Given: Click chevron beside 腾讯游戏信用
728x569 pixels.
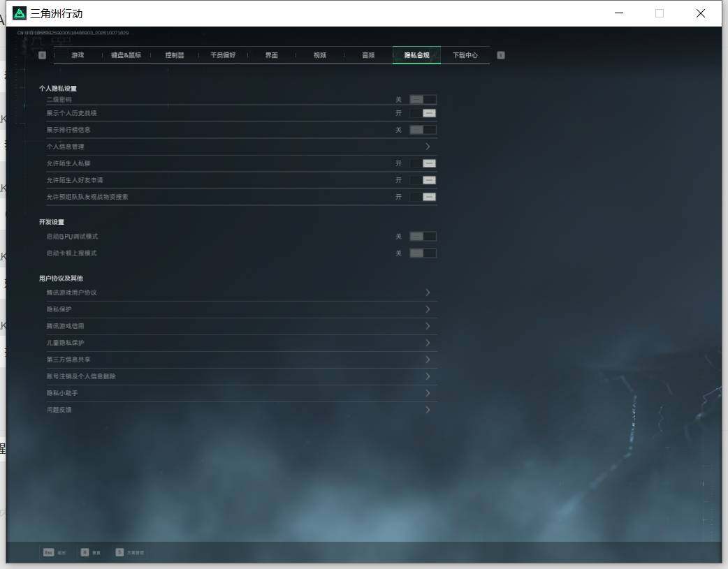Looking at the screenshot, I should (428, 326).
